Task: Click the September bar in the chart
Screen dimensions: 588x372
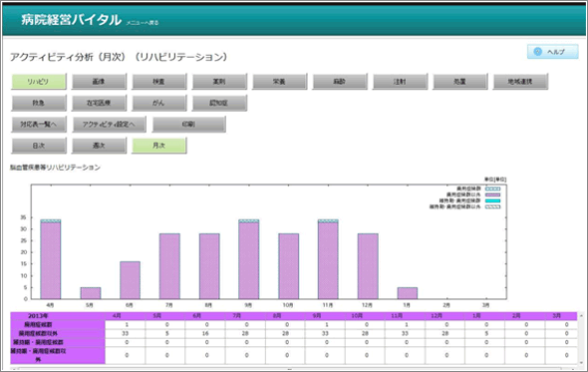Action: click(x=248, y=259)
